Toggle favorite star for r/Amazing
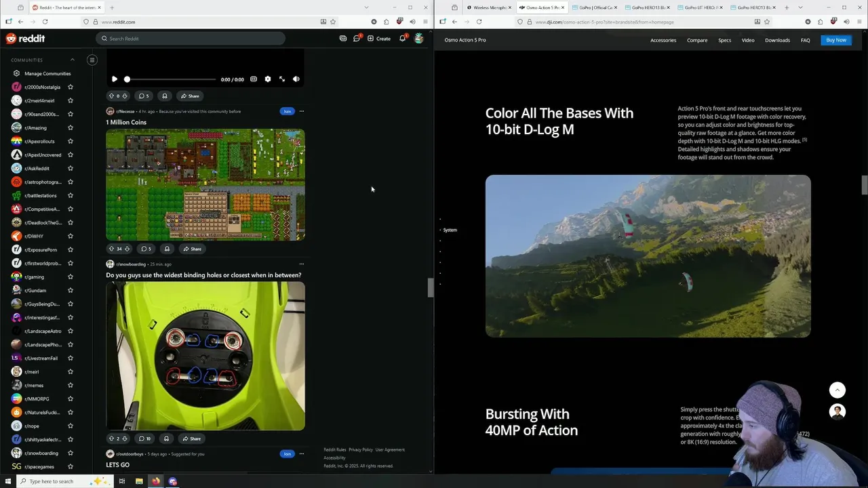The image size is (868, 488). (71, 127)
